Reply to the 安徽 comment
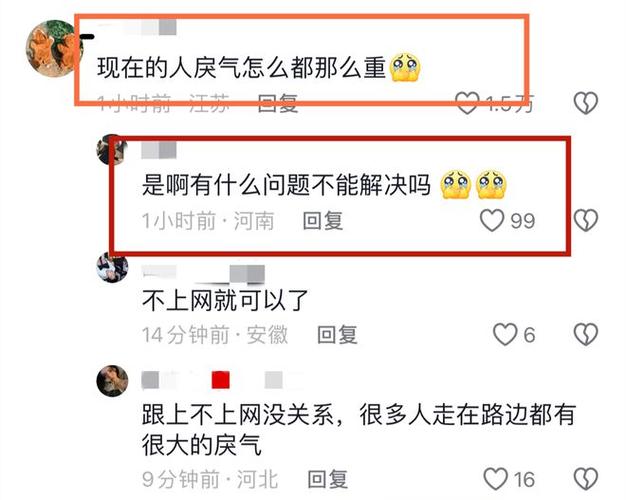The image size is (626, 500). click(x=337, y=335)
